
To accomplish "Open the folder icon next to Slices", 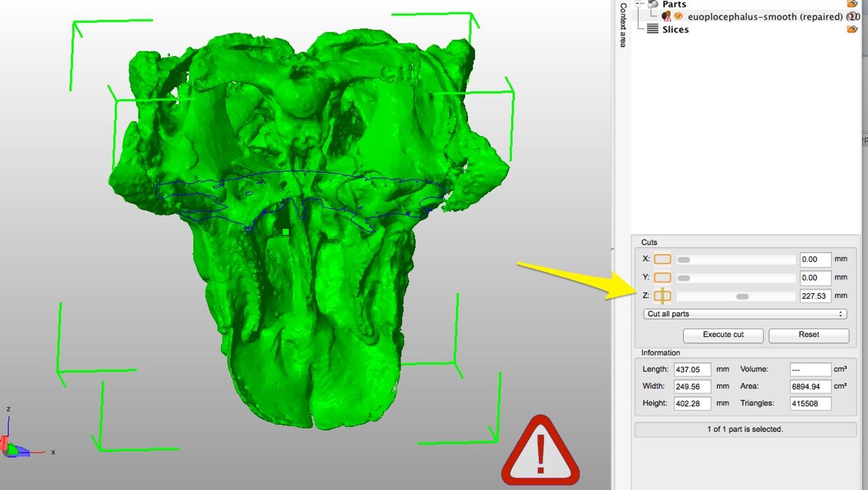I will point(852,29).
